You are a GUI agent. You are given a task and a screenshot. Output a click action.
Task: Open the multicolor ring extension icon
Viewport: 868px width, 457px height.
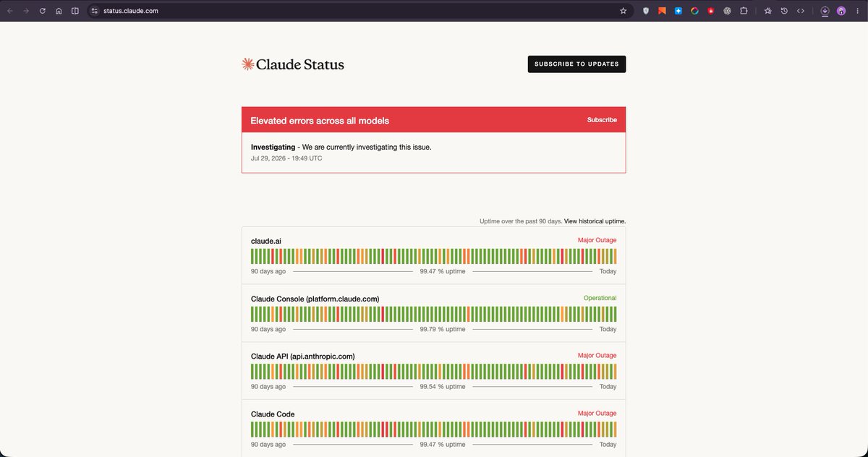click(x=694, y=11)
